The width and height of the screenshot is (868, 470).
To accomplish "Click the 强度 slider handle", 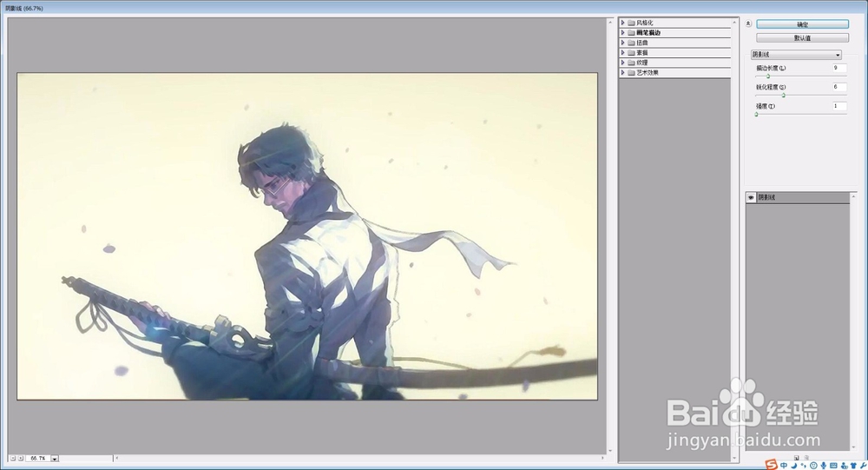I will (x=756, y=114).
